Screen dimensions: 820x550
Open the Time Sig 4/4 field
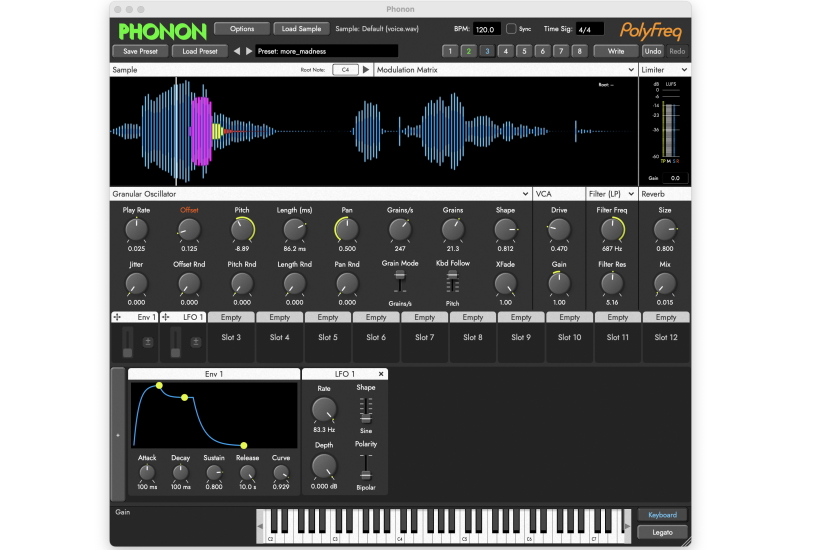589,29
